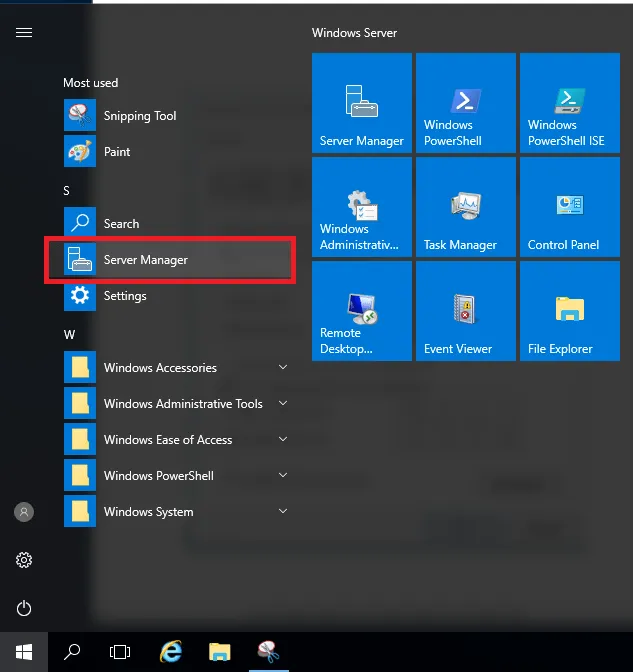
Task: Expand Windows PowerShell folder chevron
Action: tap(283, 475)
